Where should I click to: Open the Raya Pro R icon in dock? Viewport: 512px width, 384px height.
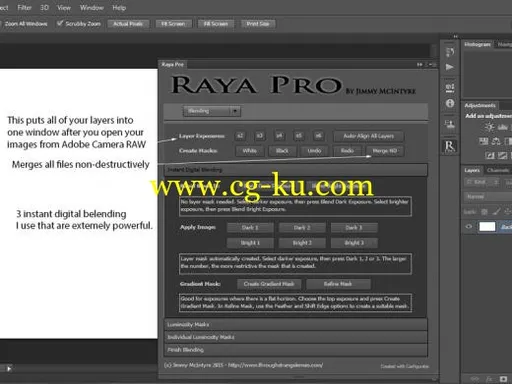(449, 146)
